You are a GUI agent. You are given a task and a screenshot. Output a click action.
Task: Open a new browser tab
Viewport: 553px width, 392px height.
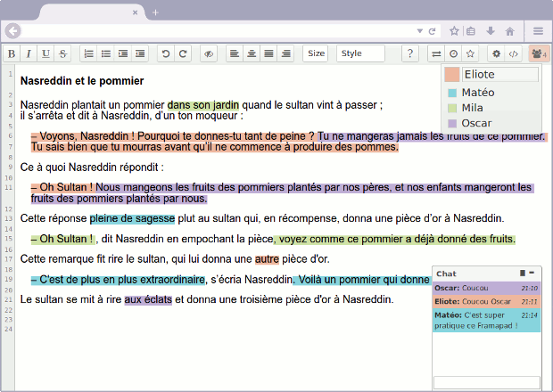(x=155, y=12)
